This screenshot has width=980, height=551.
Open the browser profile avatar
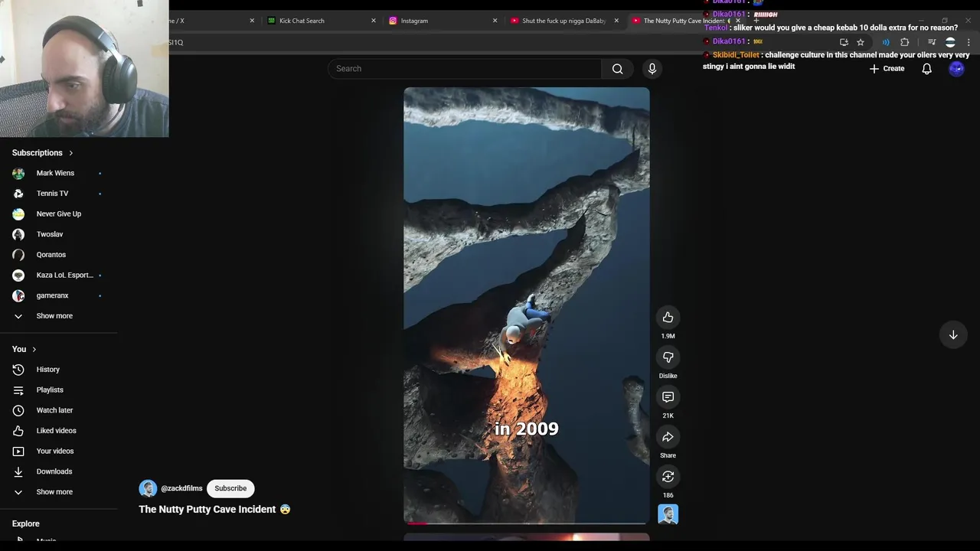tap(950, 42)
